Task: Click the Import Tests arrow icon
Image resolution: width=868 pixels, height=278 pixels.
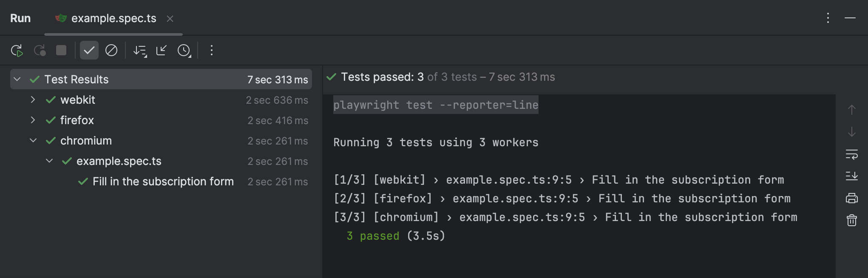Action: (x=162, y=51)
